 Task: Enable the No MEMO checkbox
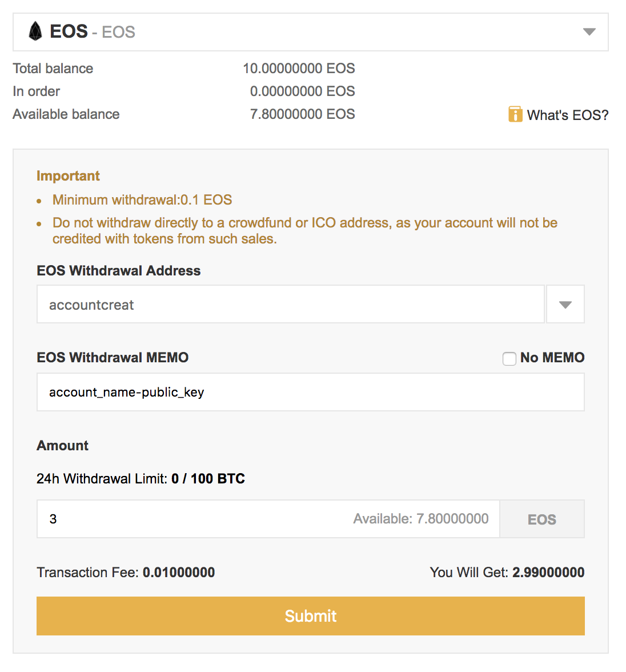[509, 358]
